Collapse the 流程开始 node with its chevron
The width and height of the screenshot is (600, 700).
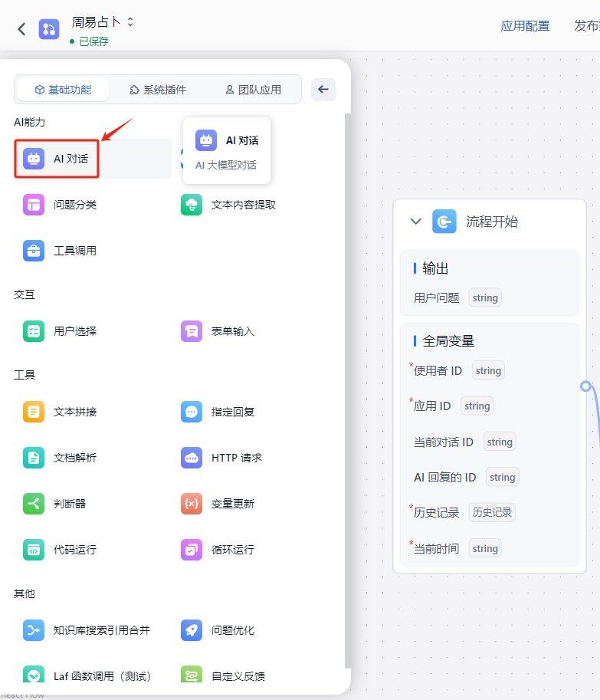(x=416, y=222)
